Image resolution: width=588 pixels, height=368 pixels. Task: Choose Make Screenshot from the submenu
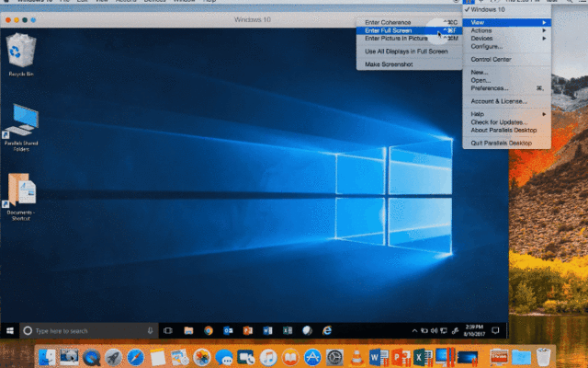coord(409,64)
